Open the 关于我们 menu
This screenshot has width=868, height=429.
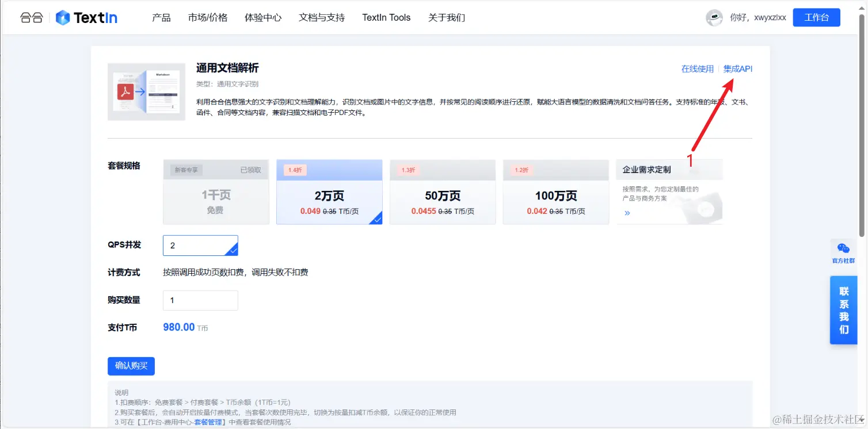click(447, 18)
